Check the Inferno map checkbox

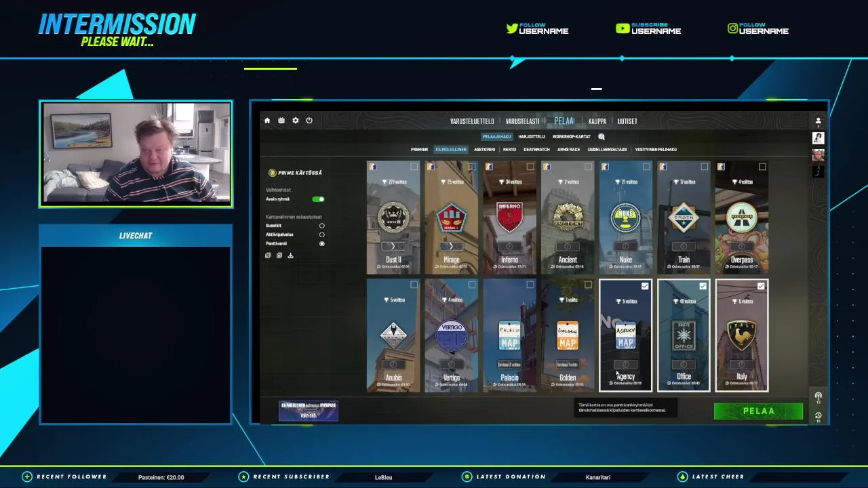(530, 167)
